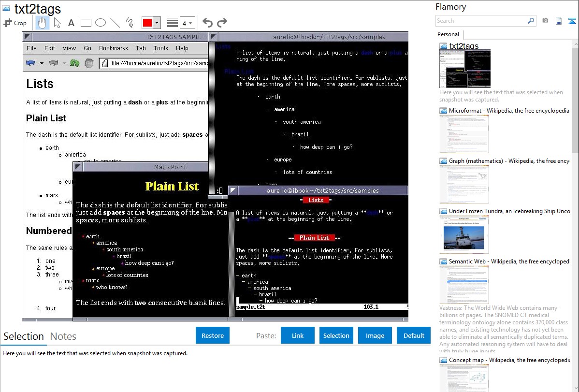Viewport: 579px width, 392px height.
Task: Select the ellipse drawing tool
Action: tap(101, 23)
